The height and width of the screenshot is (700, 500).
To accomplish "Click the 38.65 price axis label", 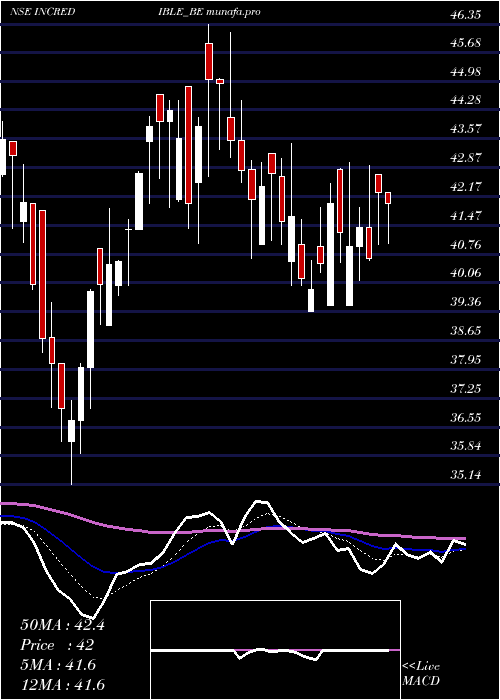I will pos(466,331).
